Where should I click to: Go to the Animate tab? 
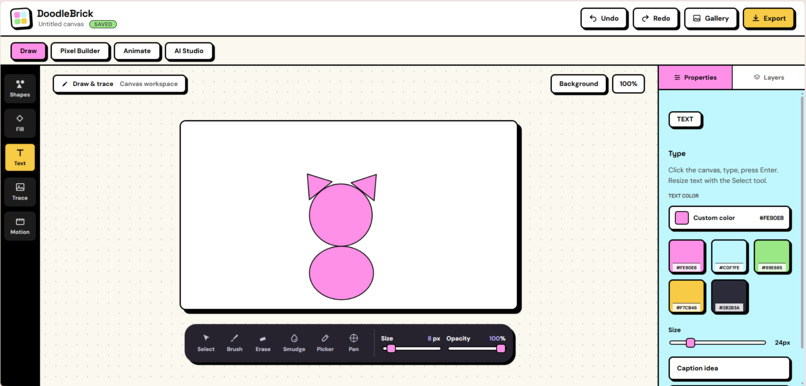coord(137,51)
